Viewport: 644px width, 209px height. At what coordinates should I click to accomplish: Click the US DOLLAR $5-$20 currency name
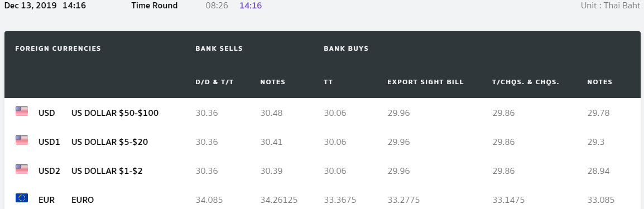click(x=110, y=142)
